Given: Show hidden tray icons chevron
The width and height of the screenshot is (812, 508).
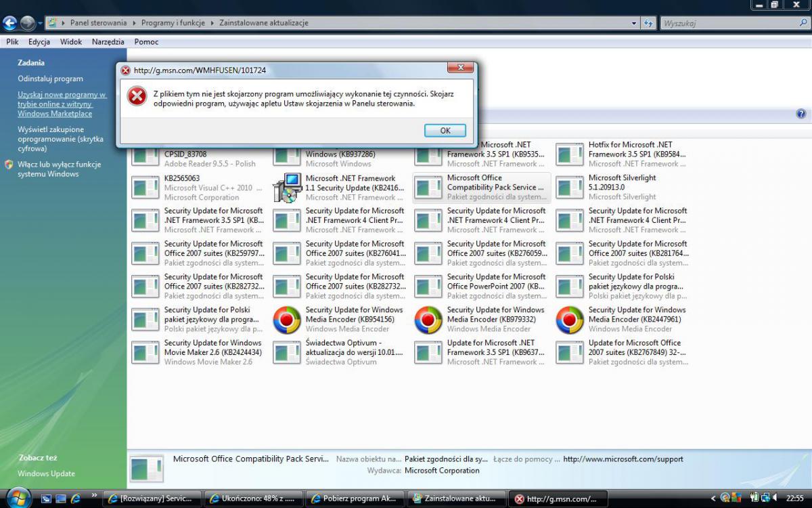Looking at the screenshot, I should click(x=713, y=498).
